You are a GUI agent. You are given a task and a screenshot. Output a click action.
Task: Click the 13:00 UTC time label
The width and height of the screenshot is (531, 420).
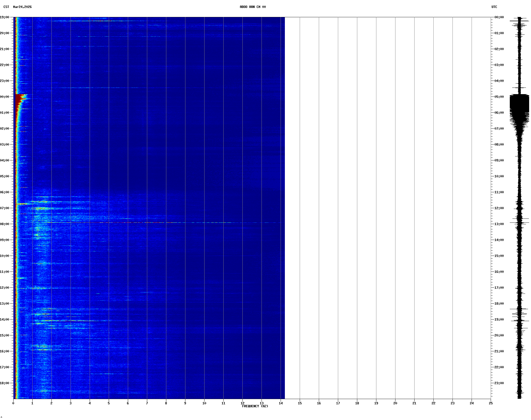(499, 224)
